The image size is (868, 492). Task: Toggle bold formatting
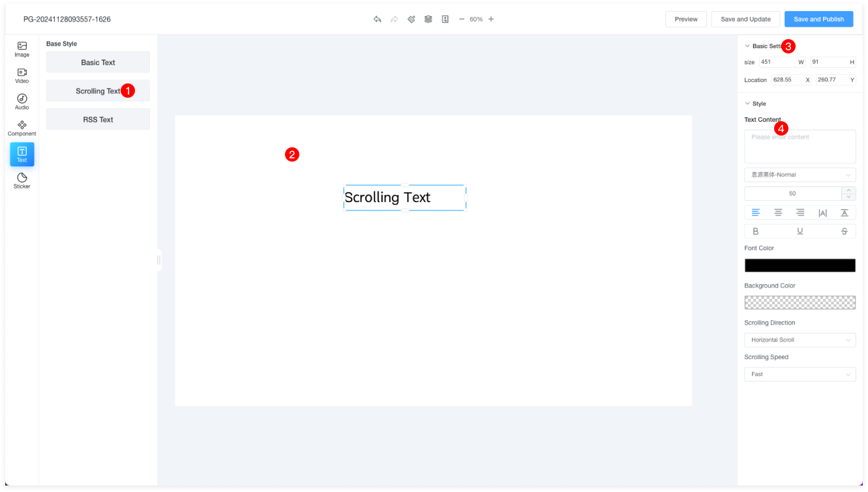tap(756, 231)
